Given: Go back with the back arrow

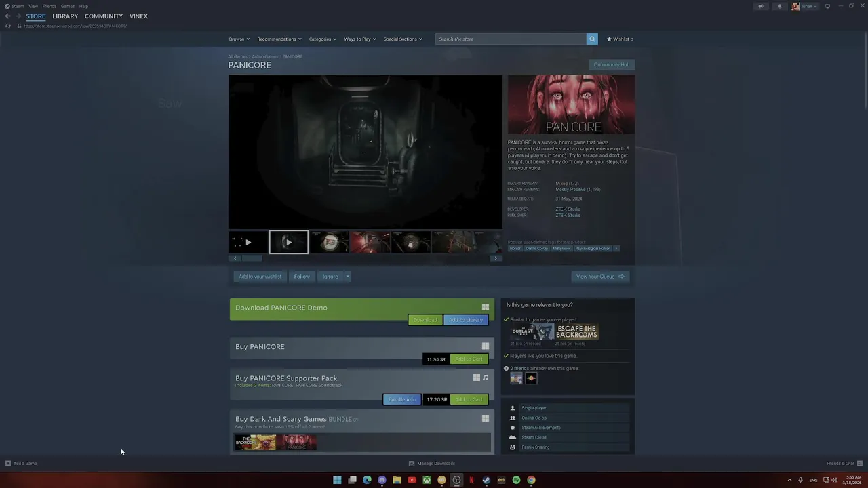Looking at the screenshot, I should coord(7,16).
